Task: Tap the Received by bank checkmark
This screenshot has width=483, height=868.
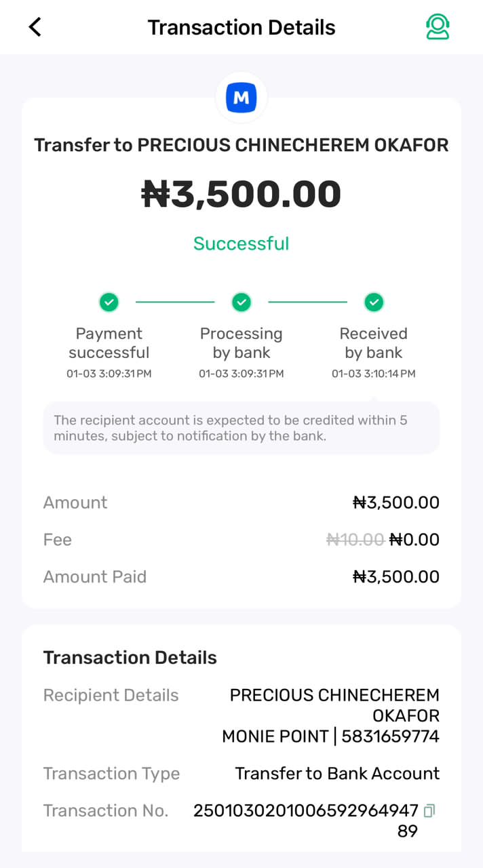Action: point(374,302)
